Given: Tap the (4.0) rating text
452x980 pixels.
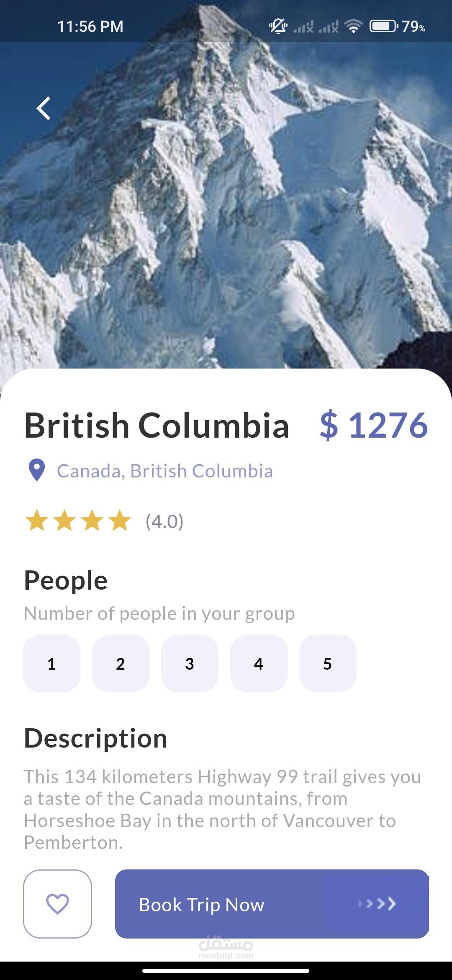Looking at the screenshot, I should [x=164, y=521].
